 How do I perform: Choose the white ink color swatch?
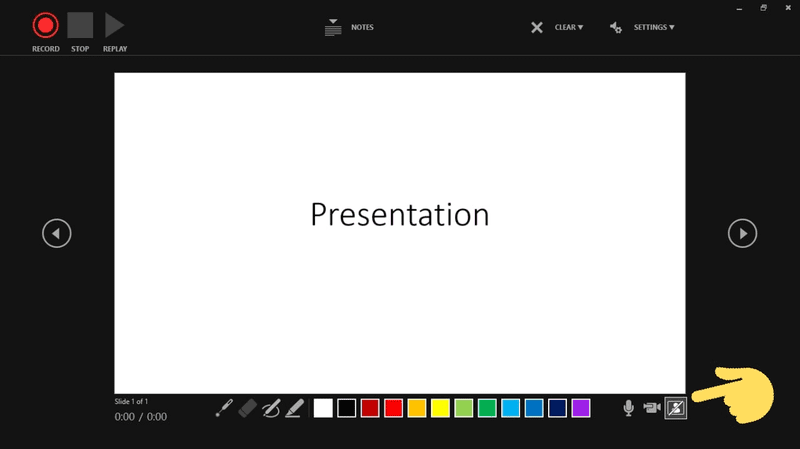323,408
